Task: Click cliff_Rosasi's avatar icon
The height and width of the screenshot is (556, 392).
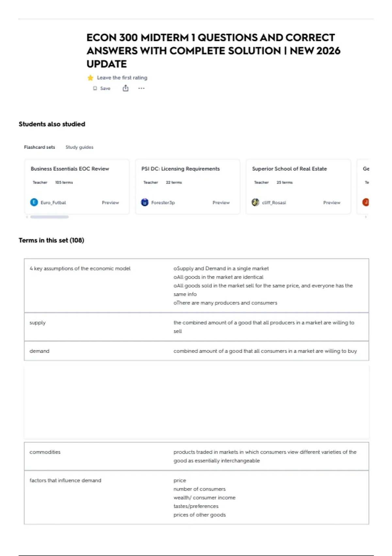Action: pos(255,202)
